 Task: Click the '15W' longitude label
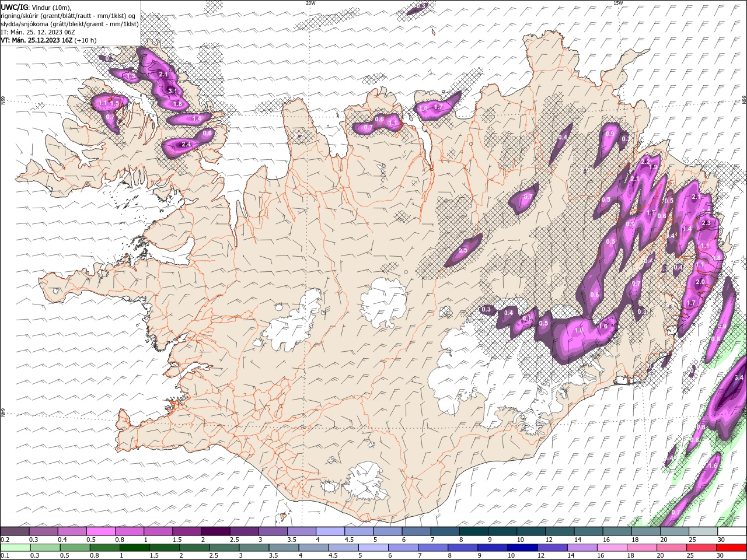point(618,3)
